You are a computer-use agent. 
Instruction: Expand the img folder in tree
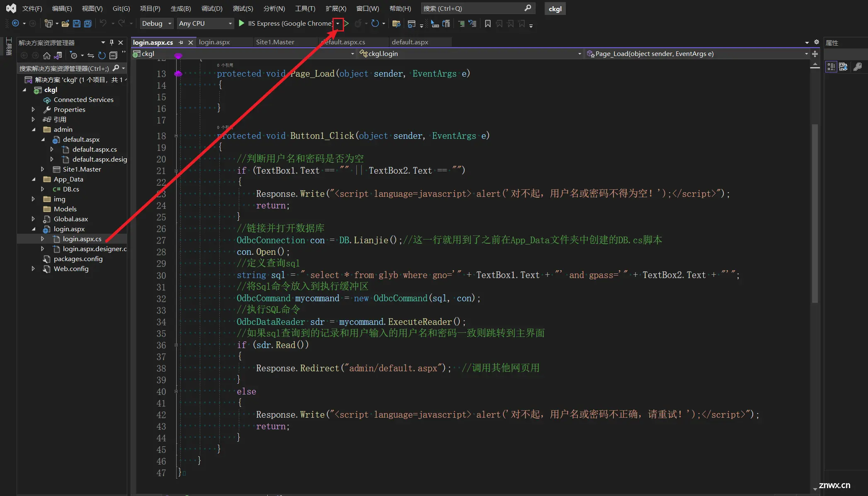[33, 199]
